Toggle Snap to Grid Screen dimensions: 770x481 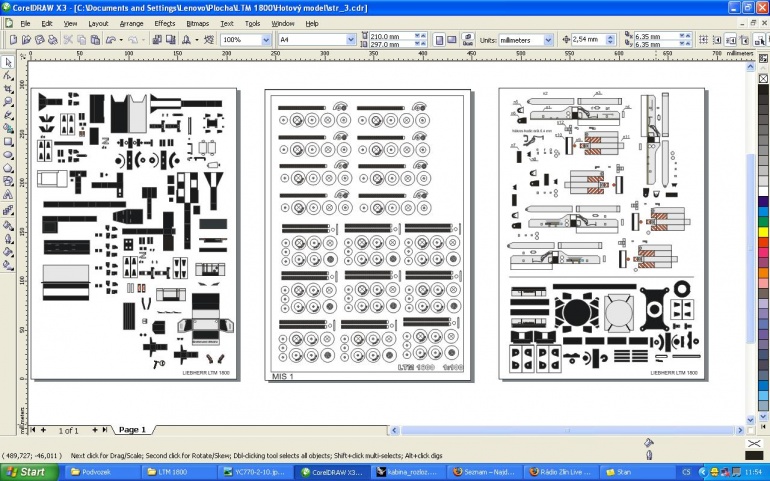pyautogui.click(x=704, y=40)
